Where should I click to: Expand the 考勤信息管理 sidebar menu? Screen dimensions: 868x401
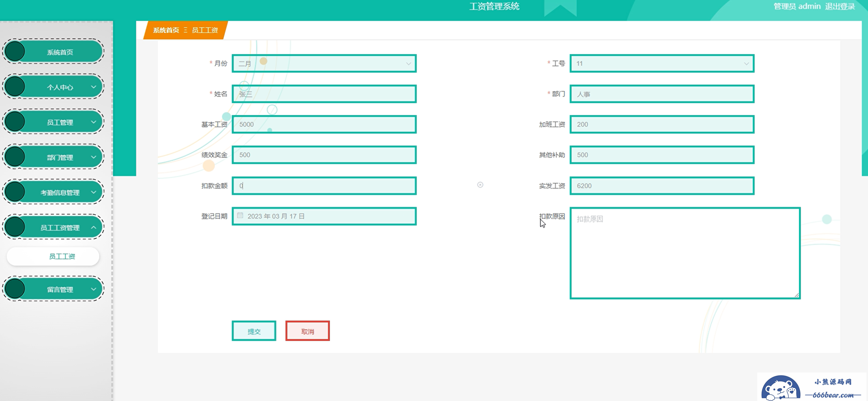(x=53, y=192)
